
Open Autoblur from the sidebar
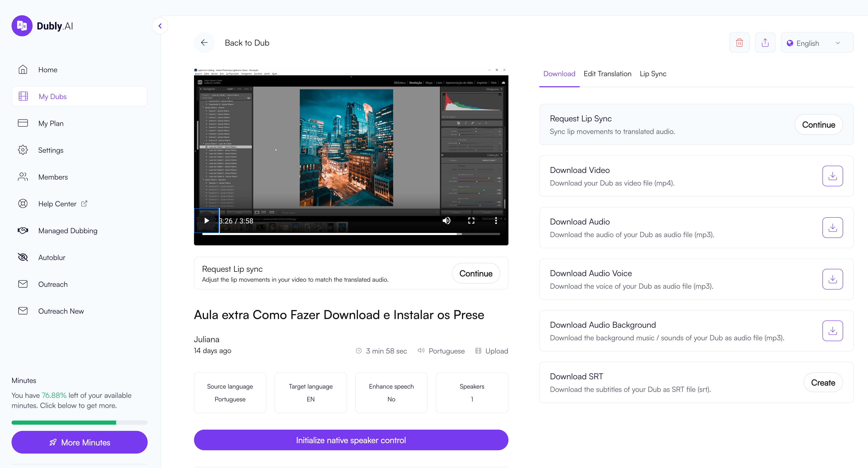52,258
